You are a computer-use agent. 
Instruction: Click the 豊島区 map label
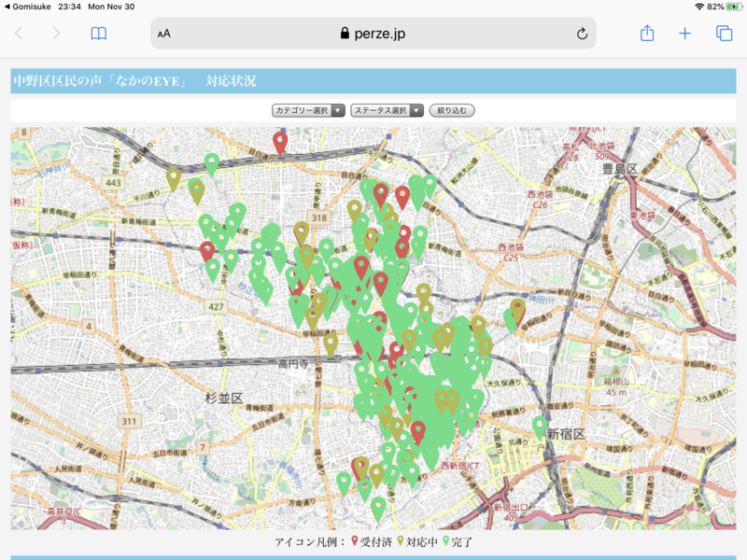coord(620,169)
